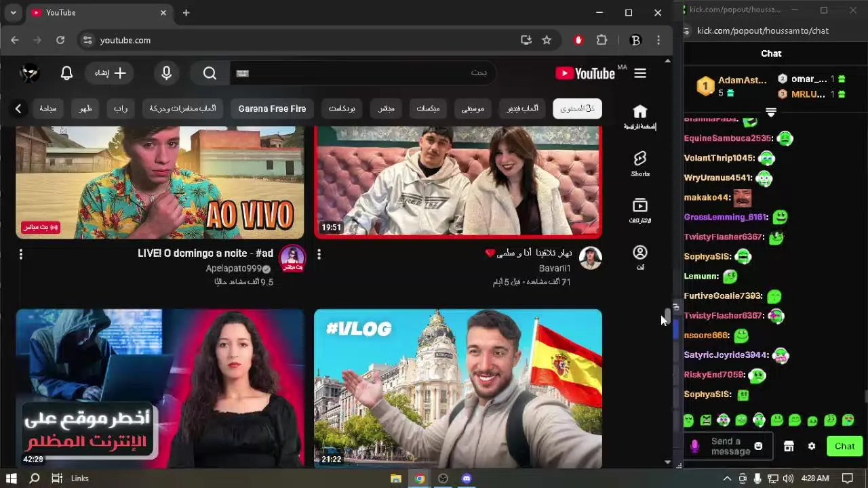
Task: Open the Extensions puzzle icon
Action: (x=601, y=41)
